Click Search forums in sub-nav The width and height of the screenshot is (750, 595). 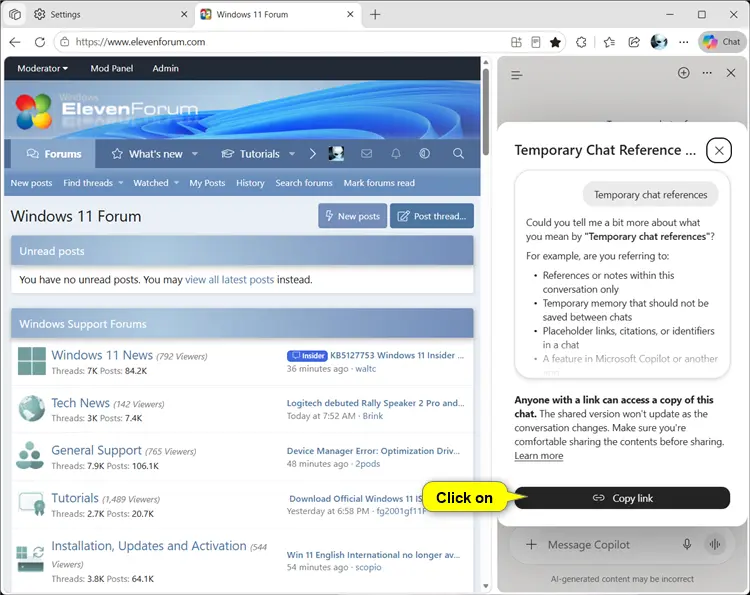click(x=304, y=183)
